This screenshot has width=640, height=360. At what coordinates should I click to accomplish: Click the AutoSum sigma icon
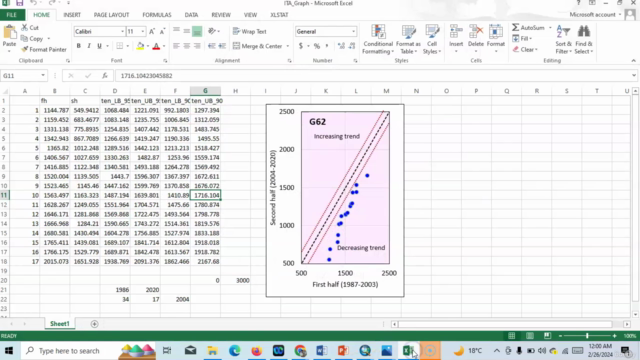516,27
